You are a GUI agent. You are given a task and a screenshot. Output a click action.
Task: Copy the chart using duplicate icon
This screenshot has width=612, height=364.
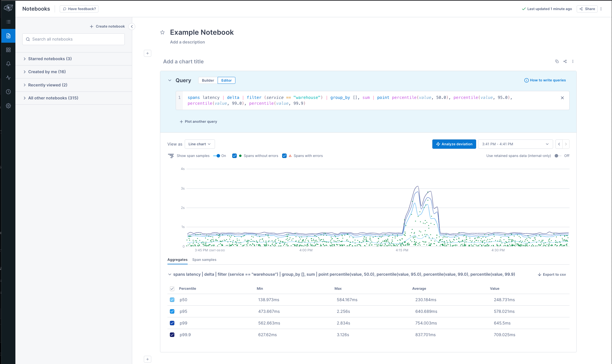pos(557,62)
